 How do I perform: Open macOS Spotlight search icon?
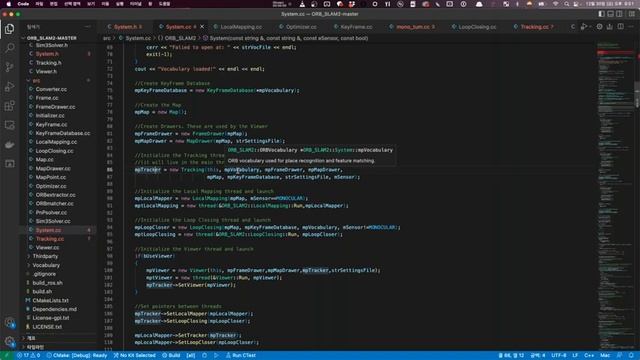[x=567, y=4]
